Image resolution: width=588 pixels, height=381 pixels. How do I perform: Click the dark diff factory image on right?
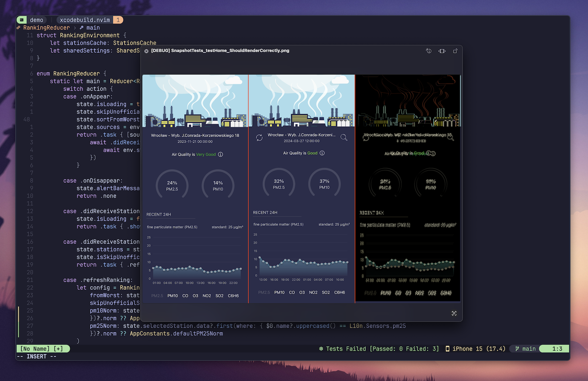(408, 101)
